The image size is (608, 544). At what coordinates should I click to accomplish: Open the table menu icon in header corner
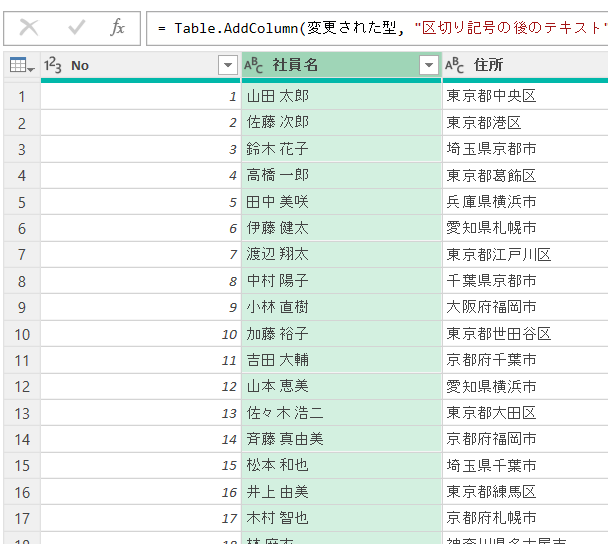pos(20,65)
